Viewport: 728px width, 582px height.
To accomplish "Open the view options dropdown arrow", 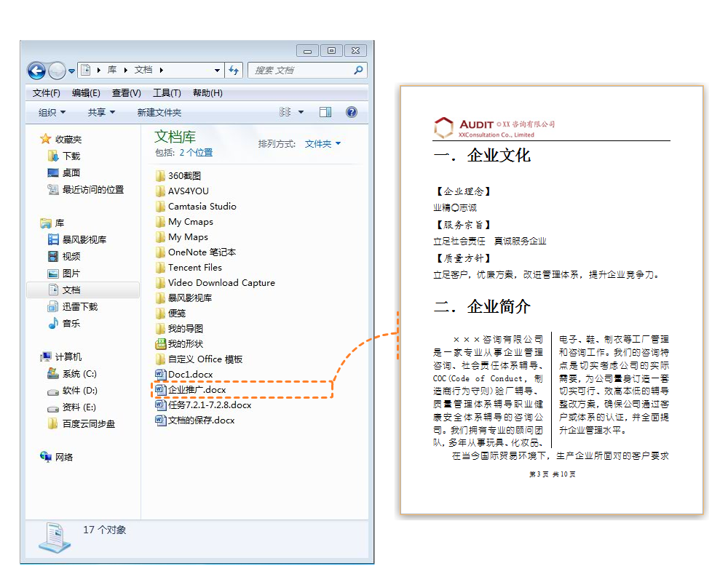I will 301,112.
